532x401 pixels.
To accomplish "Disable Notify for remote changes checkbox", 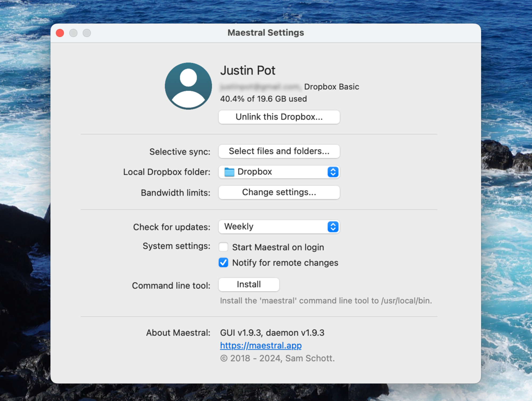I will click(x=223, y=263).
